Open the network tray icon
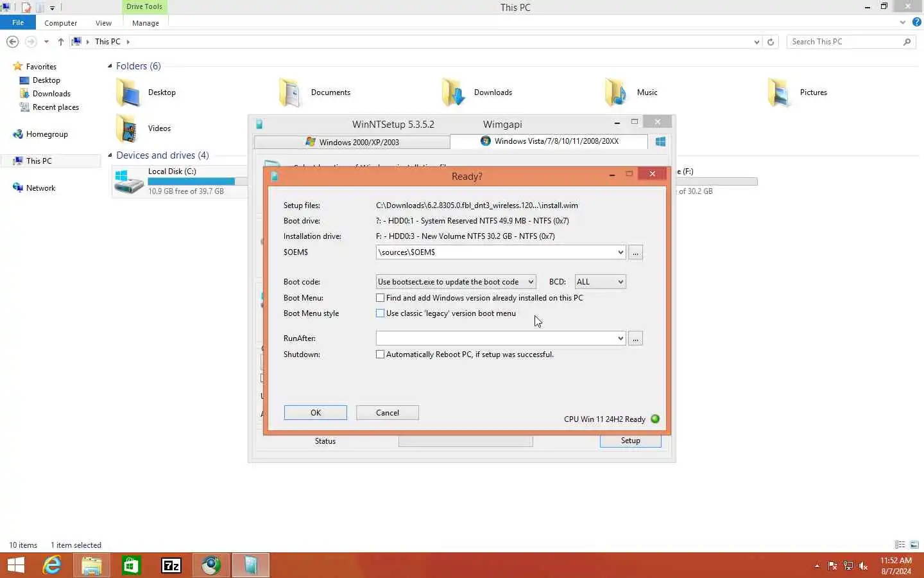Image resolution: width=924 pixels, height=578 pixels. pyautogui.click(x=848, y=566)
